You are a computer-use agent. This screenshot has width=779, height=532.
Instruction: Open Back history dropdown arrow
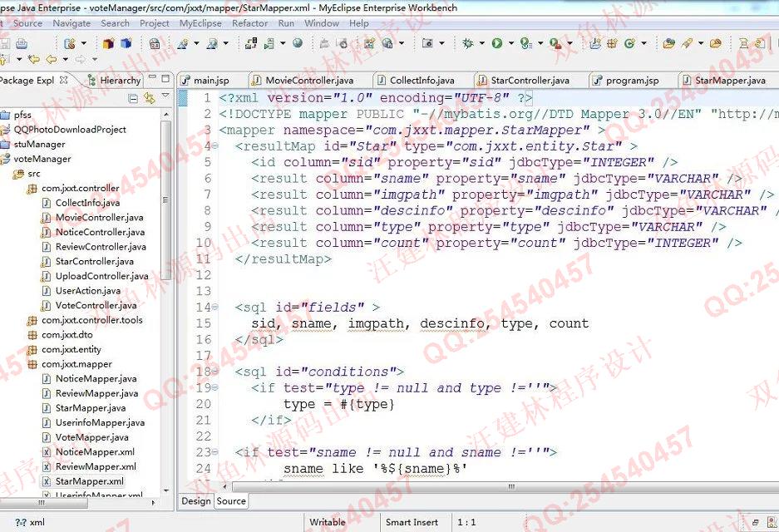click(65, 60)
